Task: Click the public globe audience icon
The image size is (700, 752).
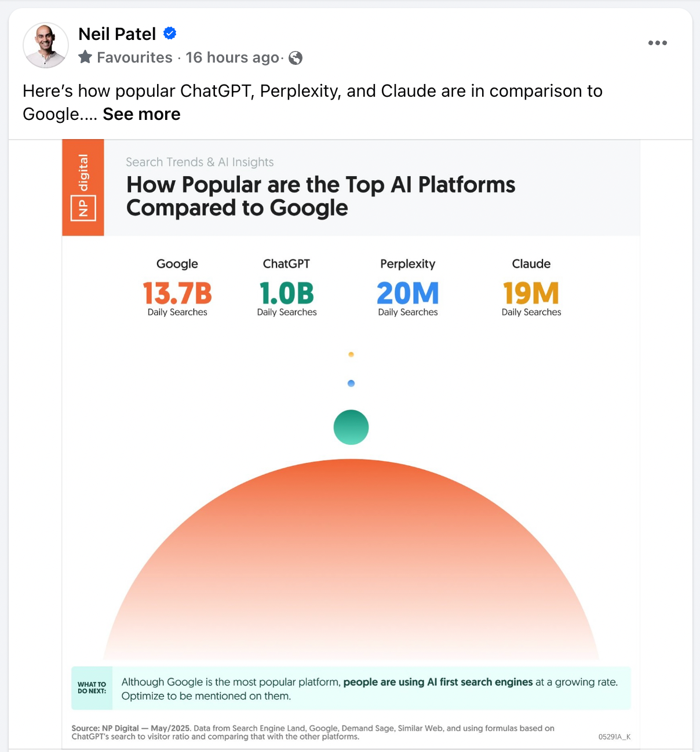Action: (296, 58)
